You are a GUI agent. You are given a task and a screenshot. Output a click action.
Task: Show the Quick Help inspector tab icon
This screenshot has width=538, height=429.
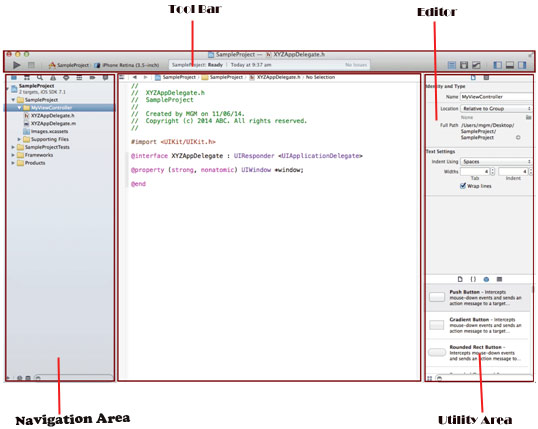click(486, 78)
